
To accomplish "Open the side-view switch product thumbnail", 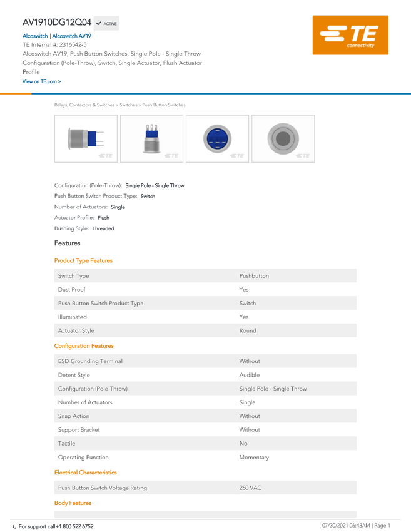I will (x=86, y=139).
